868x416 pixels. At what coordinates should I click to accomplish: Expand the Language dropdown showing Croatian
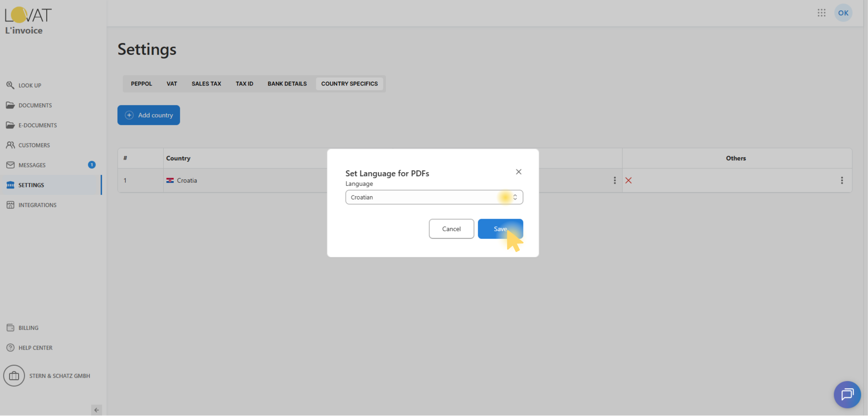point(434,197)
